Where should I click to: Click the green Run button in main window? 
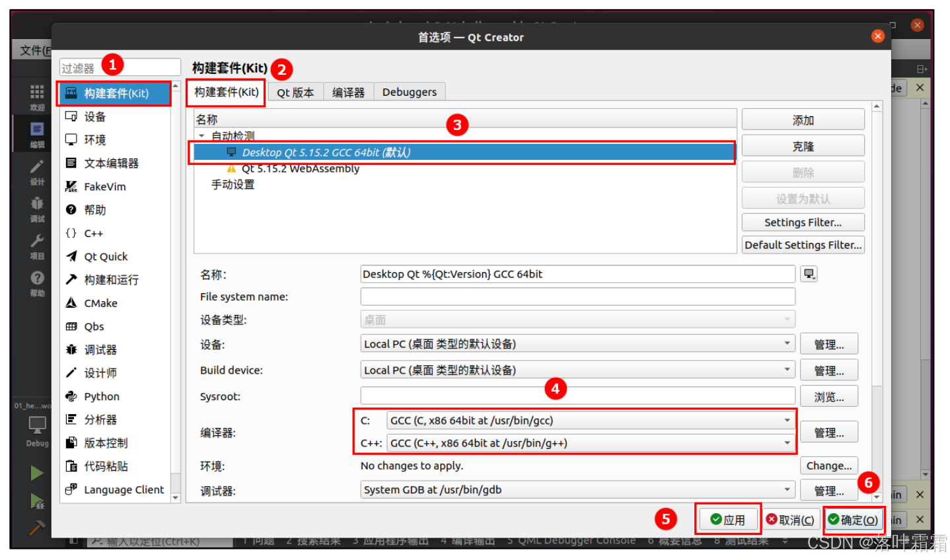(37, 473)
